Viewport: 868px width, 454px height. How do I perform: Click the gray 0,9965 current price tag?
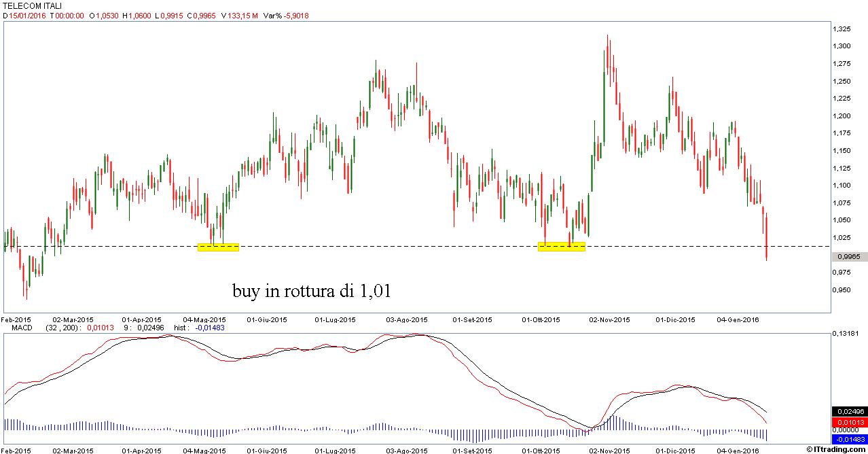coord(850,257)
